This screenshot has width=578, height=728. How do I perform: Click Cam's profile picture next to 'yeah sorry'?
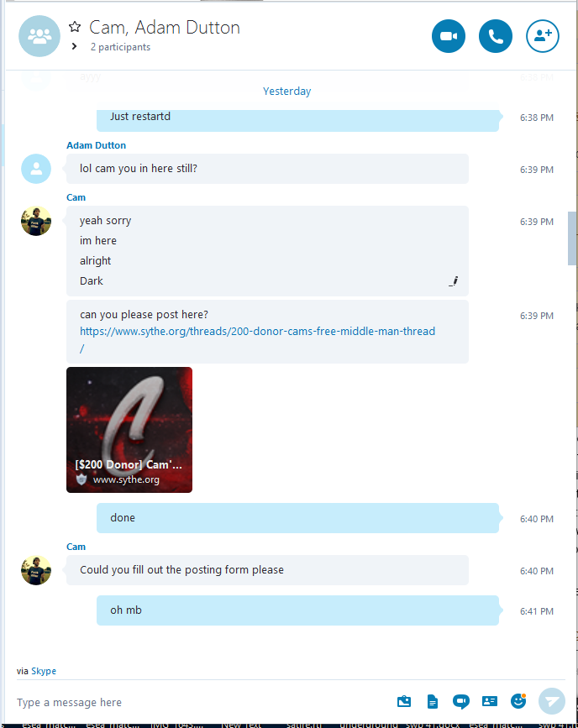pyautogui.click(x=36, y=221)
